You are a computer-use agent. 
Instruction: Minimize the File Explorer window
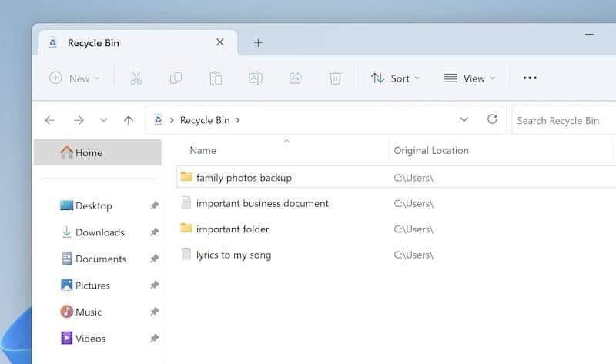589,35
